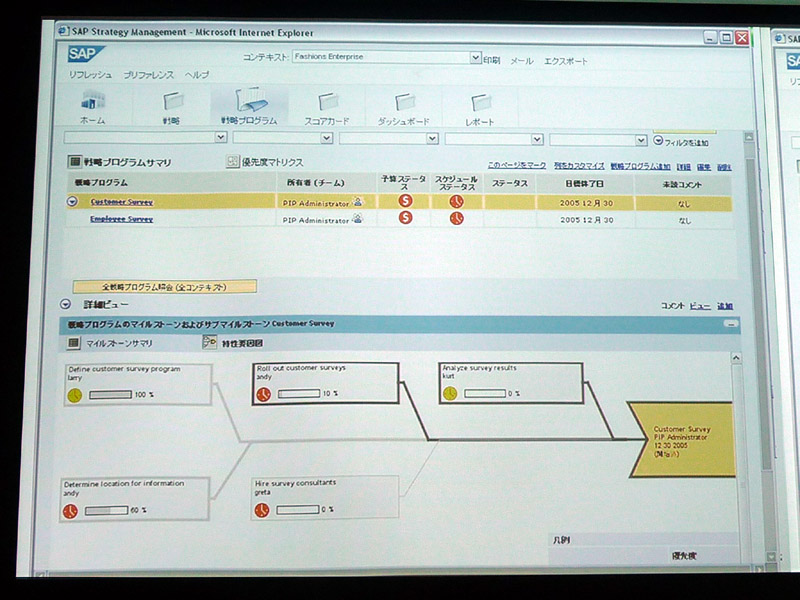Click the clock icon in Determine location for information
Image resolution: width=800 pixels, height=600 pixels.
click(70, 511)
